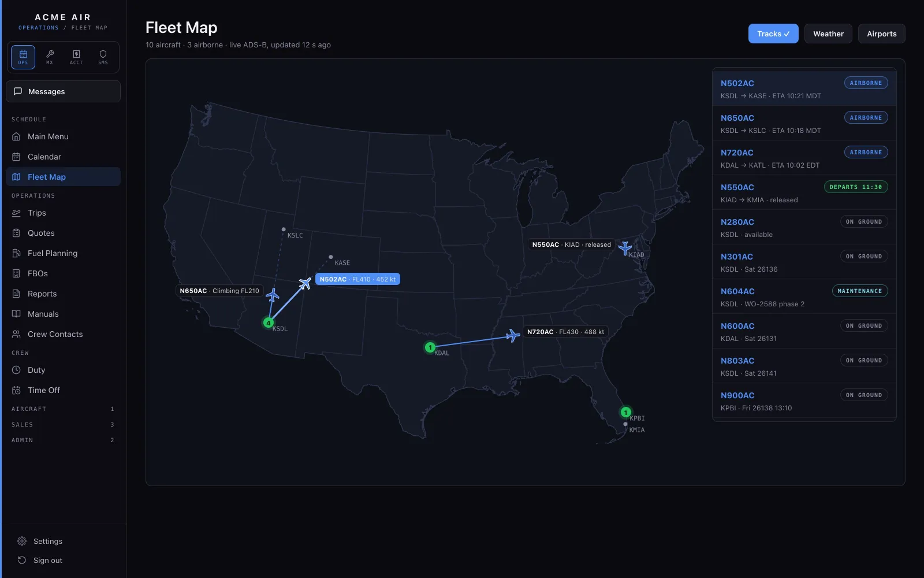The width and height of the screenshot is (924, 578).
Task: Open the N502AC aircraft link in list
Action: click(737, 83)
